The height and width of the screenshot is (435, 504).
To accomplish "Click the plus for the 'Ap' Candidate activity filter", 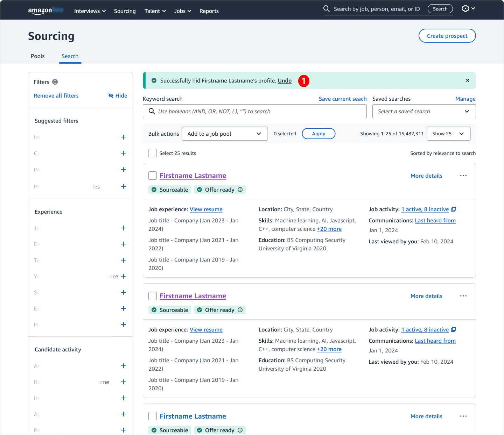I will tap(124, 414).
